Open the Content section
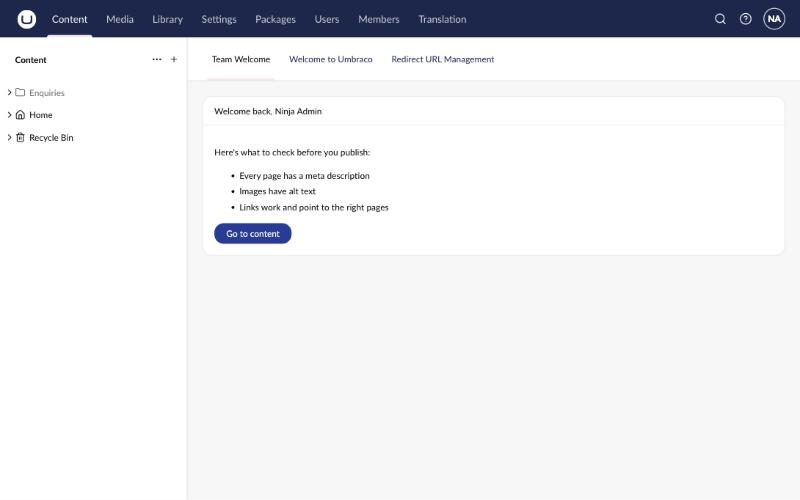This screenshot has height=500, width=800. [69, 19]
